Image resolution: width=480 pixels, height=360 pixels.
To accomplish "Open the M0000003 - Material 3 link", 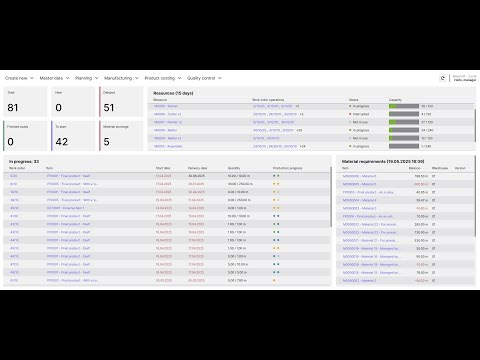I will 359,208.
